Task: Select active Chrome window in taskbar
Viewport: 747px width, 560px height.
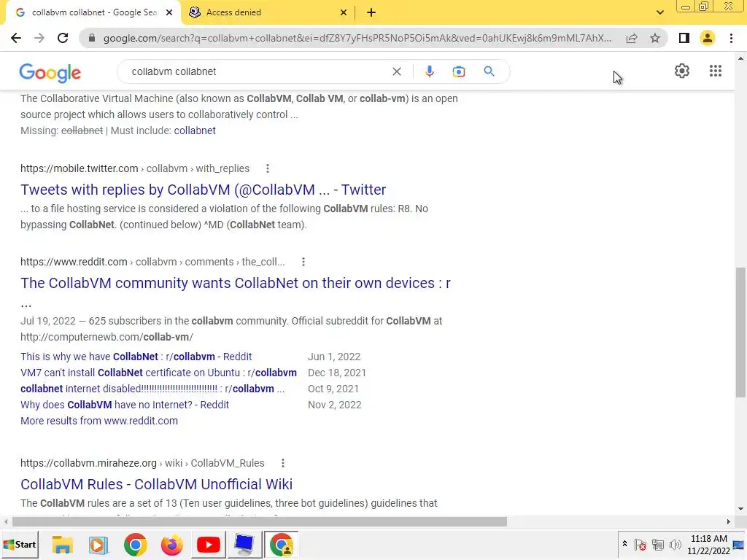Action: pos(281,544)
